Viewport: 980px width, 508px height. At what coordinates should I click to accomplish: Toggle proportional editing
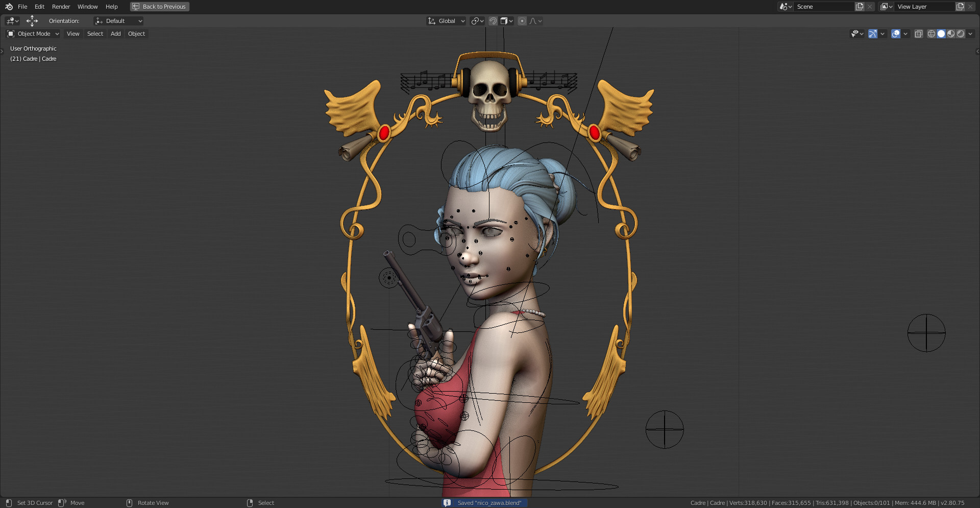[522, 21]
